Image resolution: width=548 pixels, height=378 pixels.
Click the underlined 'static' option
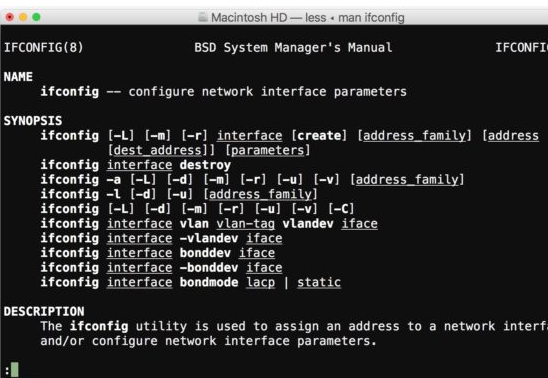(x=319, y=282)
